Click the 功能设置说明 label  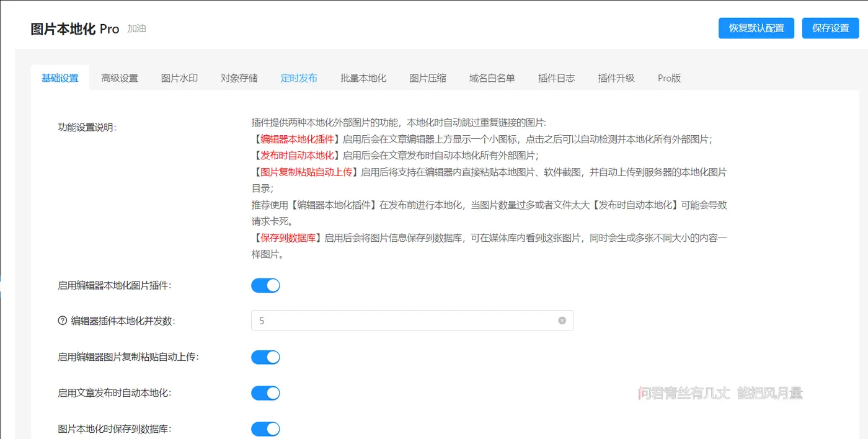87,127
